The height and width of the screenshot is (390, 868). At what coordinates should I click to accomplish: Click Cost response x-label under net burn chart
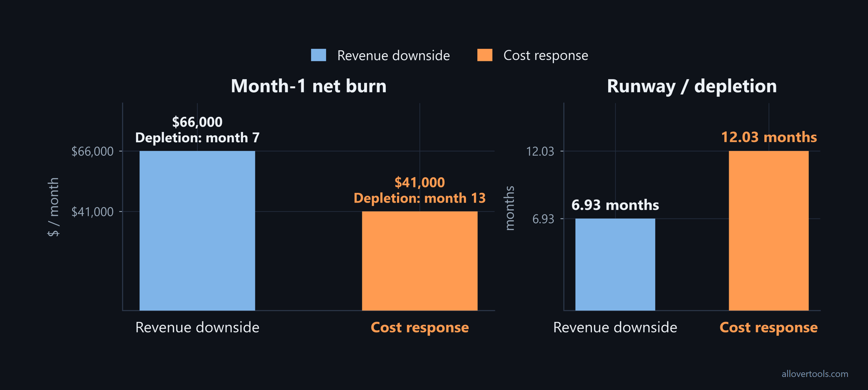tap(420, 328)
